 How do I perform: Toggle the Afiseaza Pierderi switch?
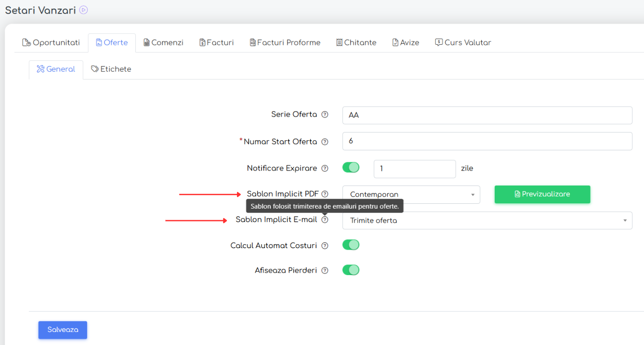(351, 270)
